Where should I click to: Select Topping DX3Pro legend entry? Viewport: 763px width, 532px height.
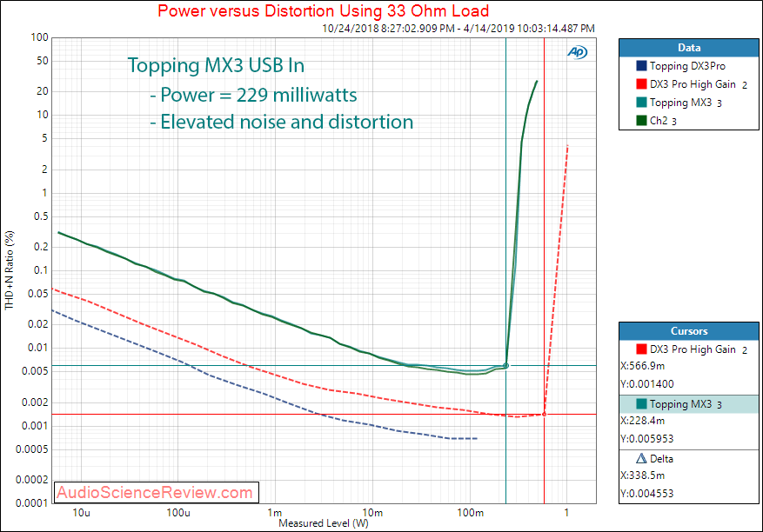click(687, 66)
